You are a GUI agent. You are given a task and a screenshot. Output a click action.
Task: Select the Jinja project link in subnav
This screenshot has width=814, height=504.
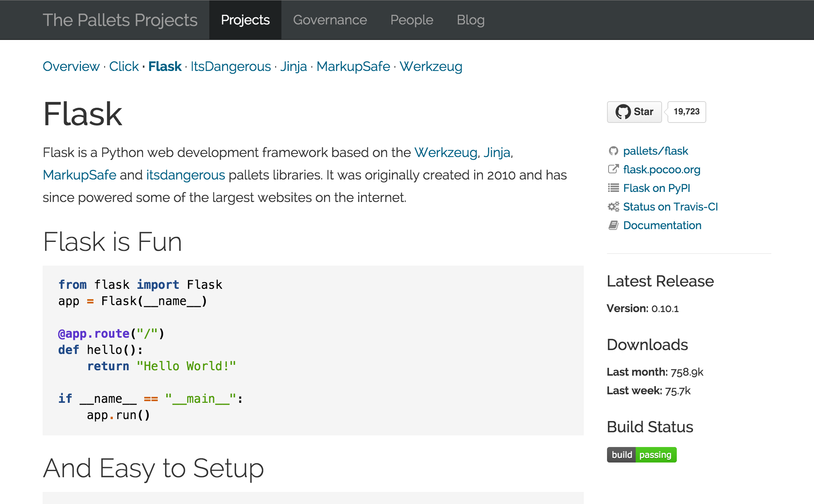click(293, 66)
